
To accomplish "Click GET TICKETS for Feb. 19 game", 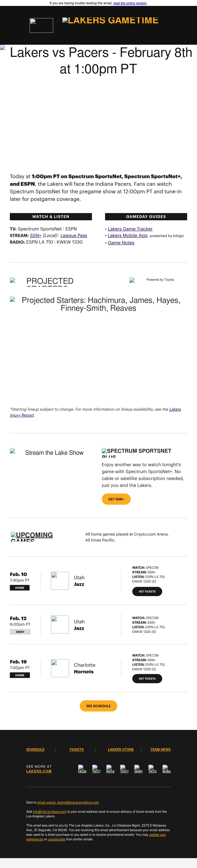I will (147, 679).
